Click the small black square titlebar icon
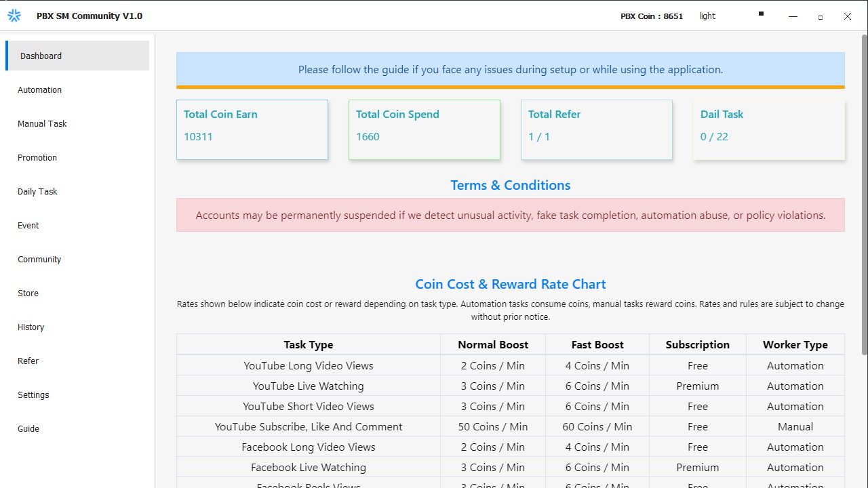 click(761, 14)
